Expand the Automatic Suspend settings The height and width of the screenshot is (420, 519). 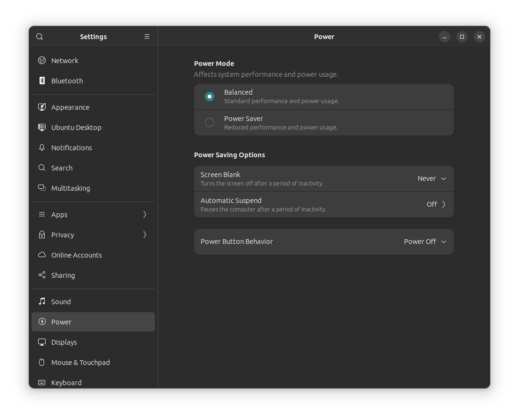pyautogui.click(x=436, y=204)
